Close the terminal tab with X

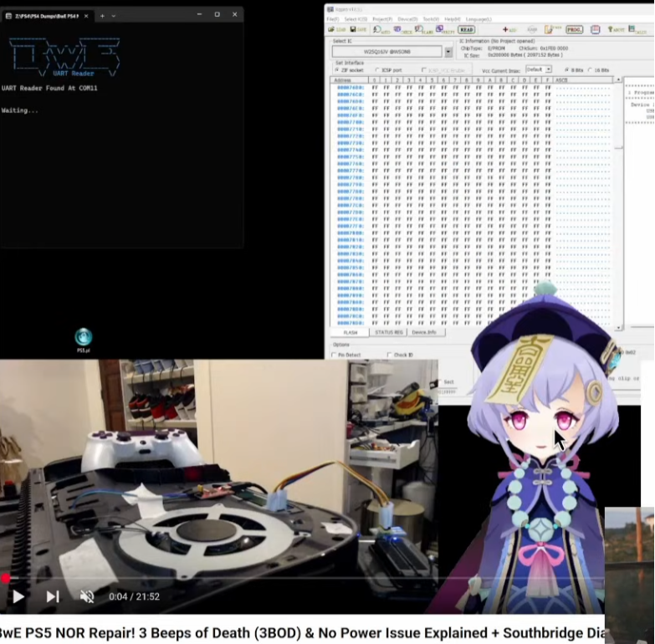click(86, 16)
